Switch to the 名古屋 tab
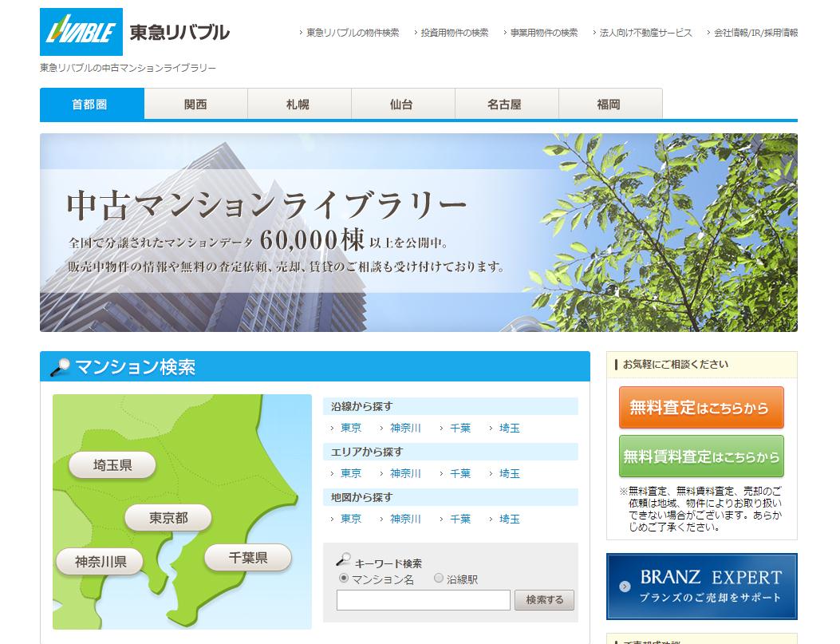 pyautogui.click(x=507, y=104)
